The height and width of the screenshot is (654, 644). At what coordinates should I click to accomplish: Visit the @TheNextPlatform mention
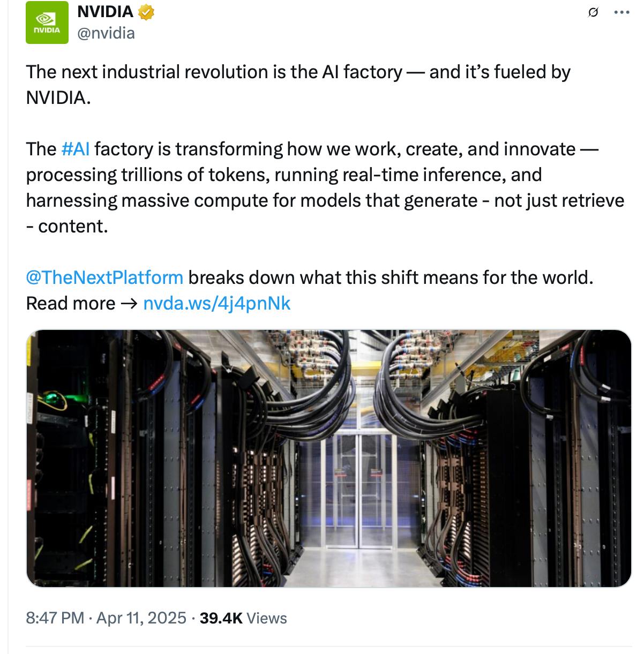(104, 277)
